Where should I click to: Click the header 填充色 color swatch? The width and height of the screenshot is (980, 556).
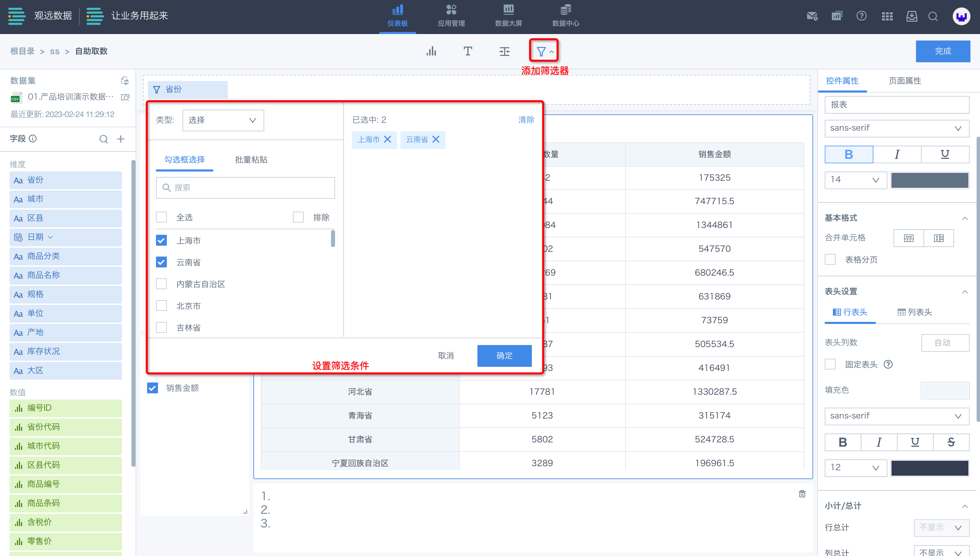point(945,390)
